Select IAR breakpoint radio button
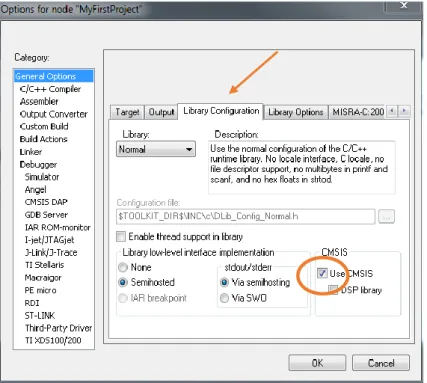The height and width of the screenshot is (383, 427). click(x=123, y=298)
